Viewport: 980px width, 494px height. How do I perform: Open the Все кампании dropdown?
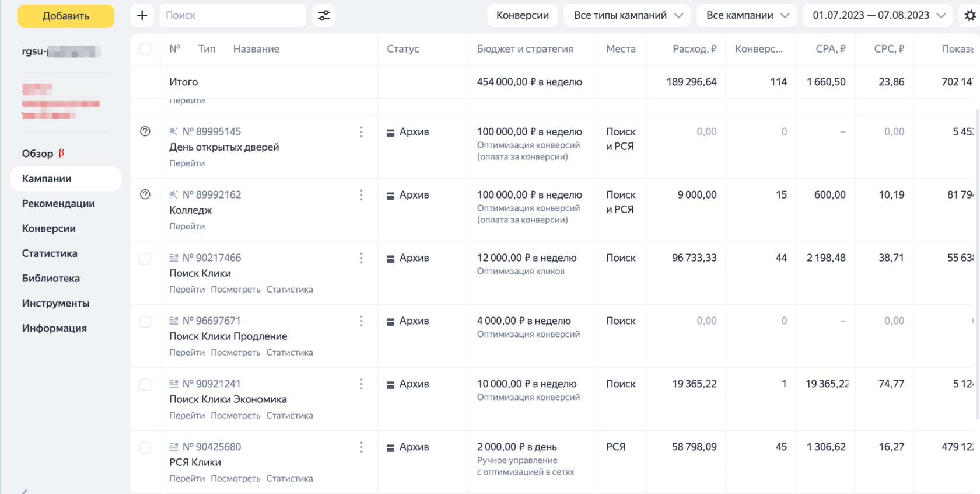(747, 16)
